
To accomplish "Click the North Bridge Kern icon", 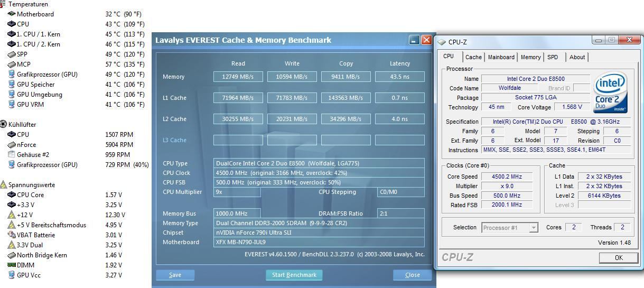I will (x=12, y=255).
